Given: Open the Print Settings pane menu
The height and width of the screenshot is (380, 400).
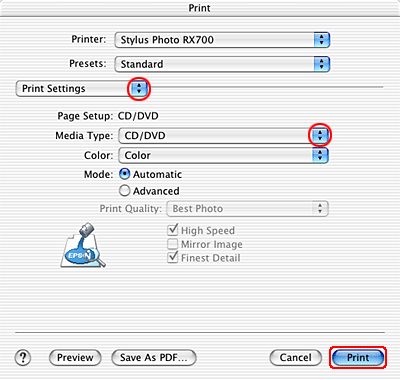Looking at the screenshot, I should click(82, 89).
